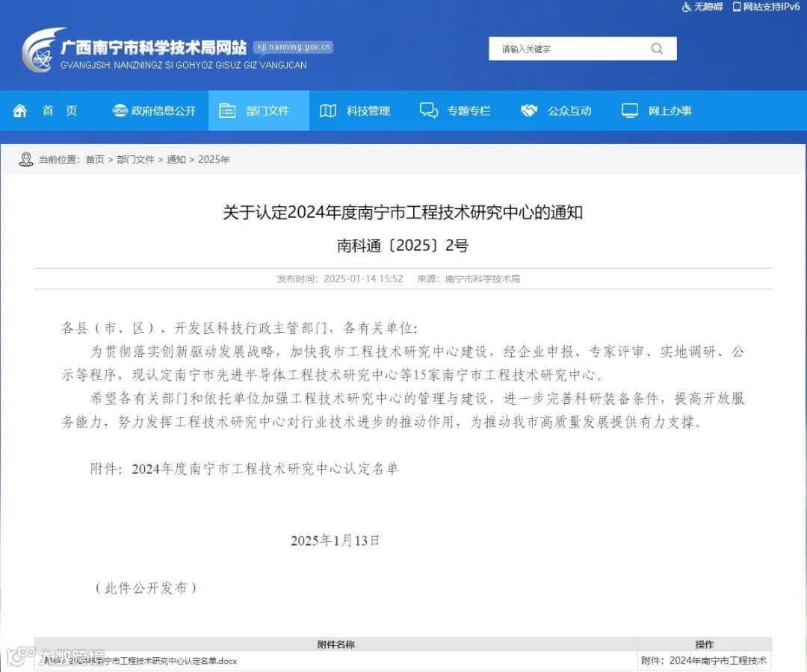Click the document icon beside 部门文件
The height and width of the screenshot is (672, 807).
[227, 111]
